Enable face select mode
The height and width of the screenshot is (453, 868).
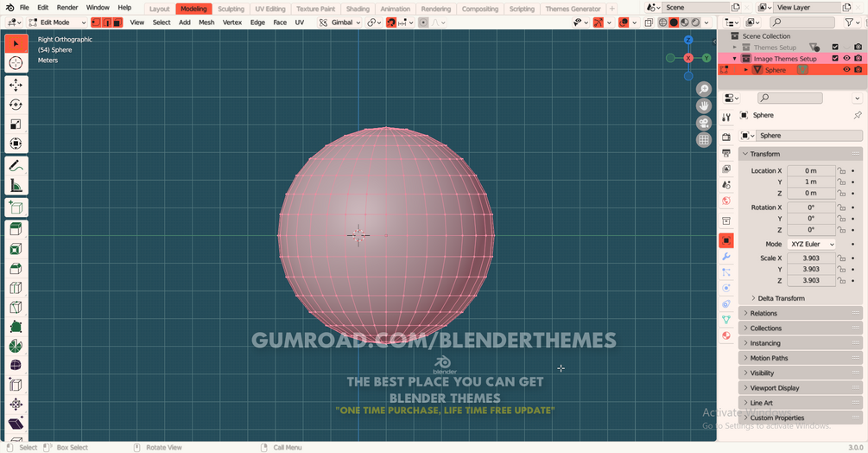coord(117,22)
